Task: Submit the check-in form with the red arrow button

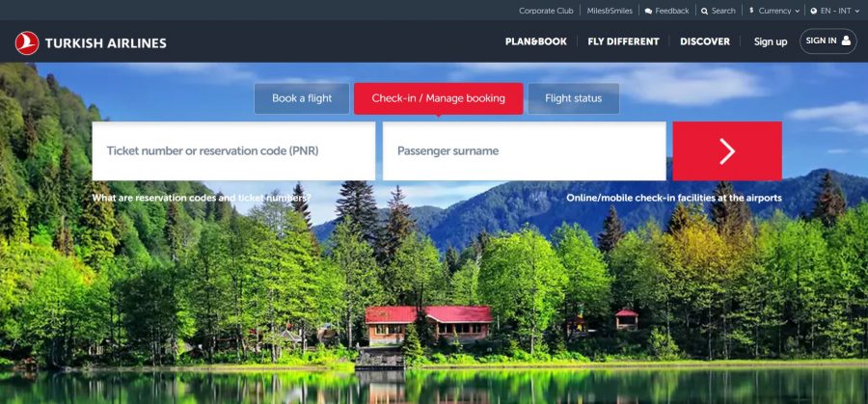Action: click(x=727, y=151)
